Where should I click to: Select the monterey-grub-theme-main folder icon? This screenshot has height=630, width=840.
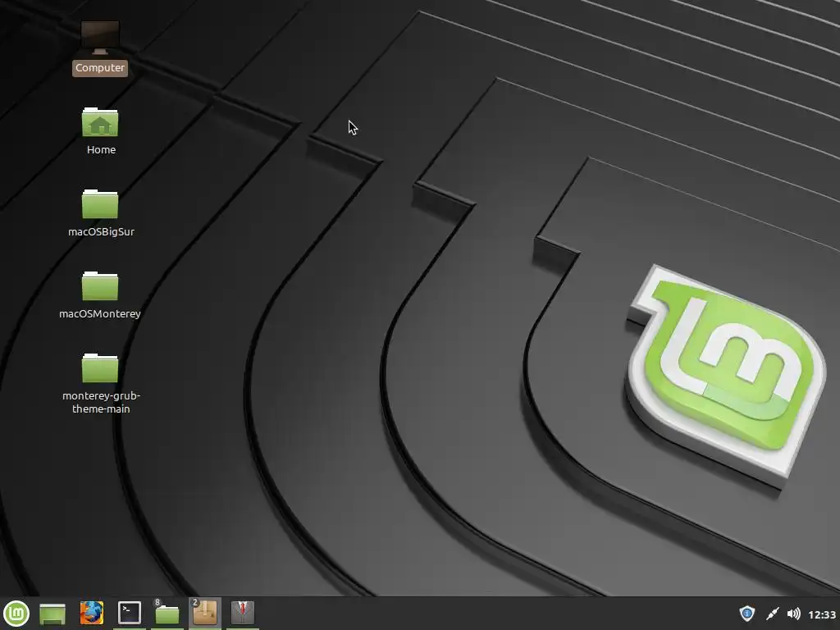click(100, 368)
